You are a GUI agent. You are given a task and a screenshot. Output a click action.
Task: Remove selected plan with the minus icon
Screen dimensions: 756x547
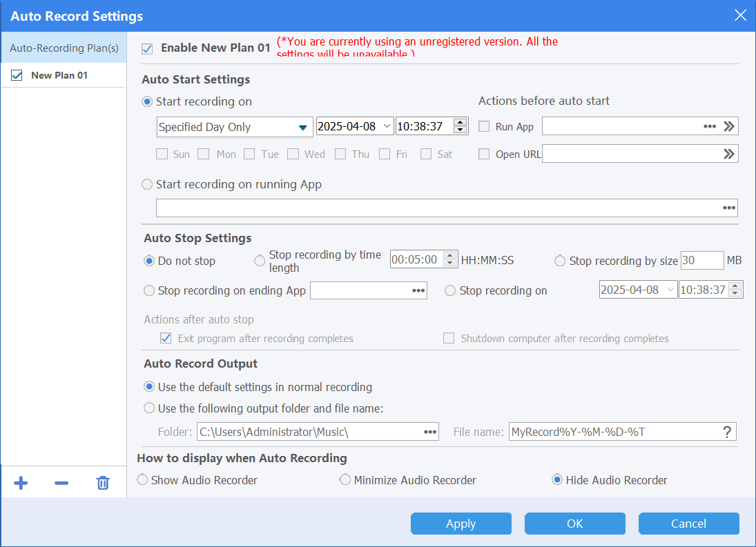tap(61, 482)
